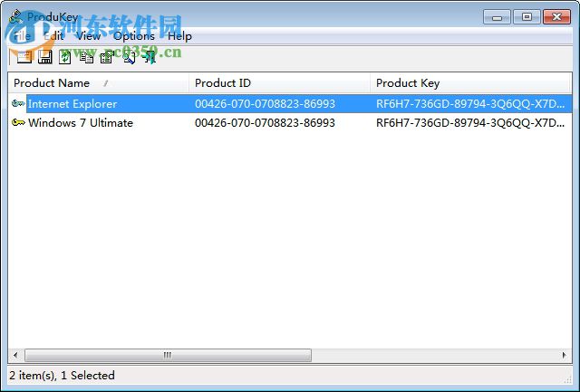The height and width of the screenshot is (392, 580).
Task: Click the Product Key of Internet Explorer
Action: point(470,104)
